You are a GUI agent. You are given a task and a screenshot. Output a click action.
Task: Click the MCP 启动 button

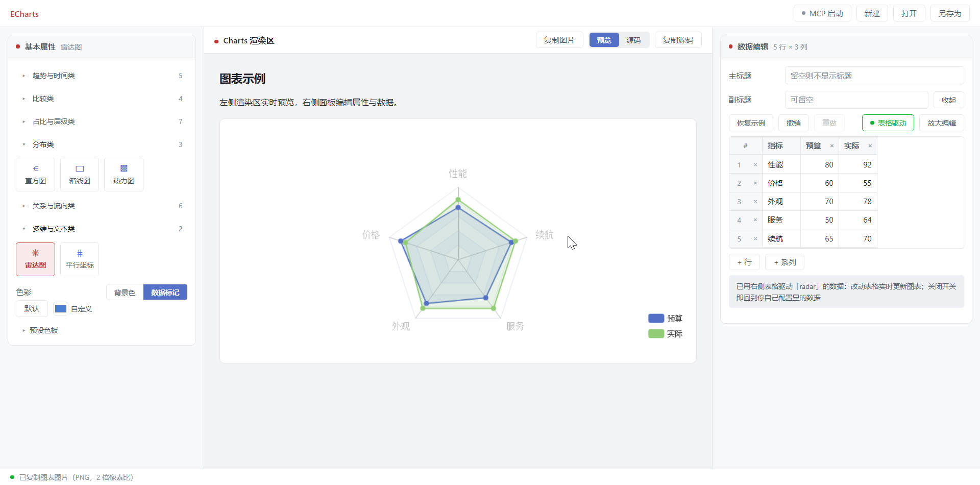pyautogui.click(x=822, y=13)
